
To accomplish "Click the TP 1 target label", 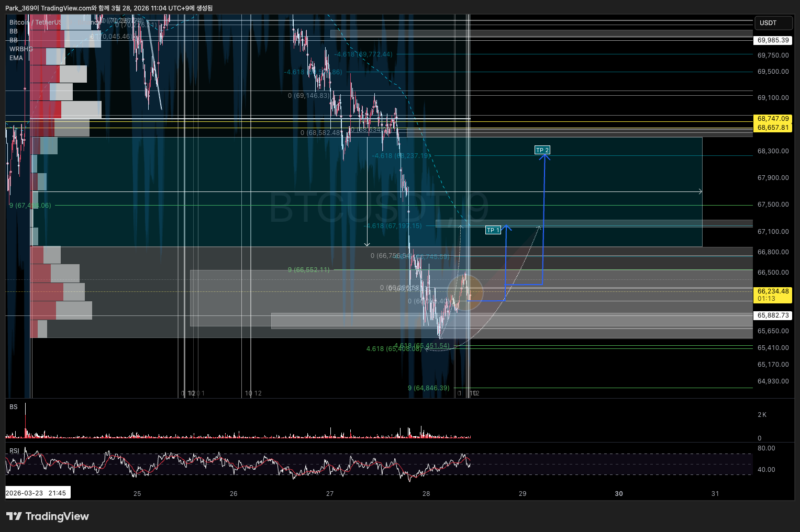I will 493,230.
